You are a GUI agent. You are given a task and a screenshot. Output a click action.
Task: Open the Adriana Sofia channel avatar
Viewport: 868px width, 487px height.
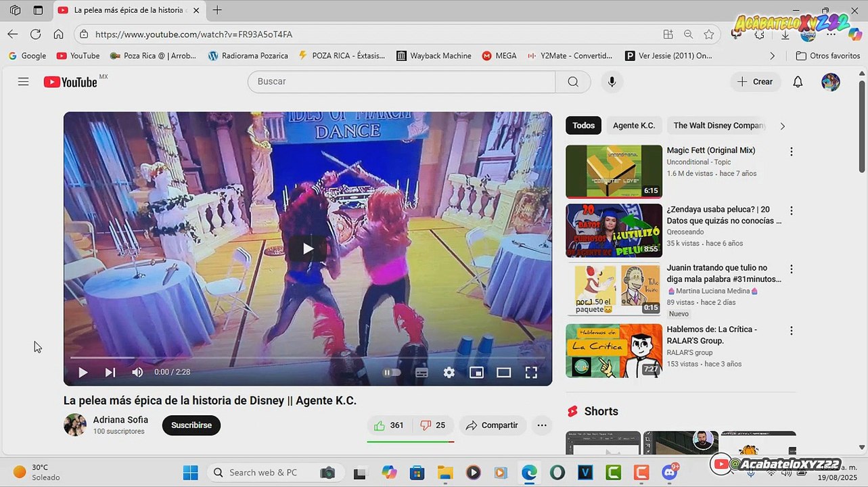[75, 425]
